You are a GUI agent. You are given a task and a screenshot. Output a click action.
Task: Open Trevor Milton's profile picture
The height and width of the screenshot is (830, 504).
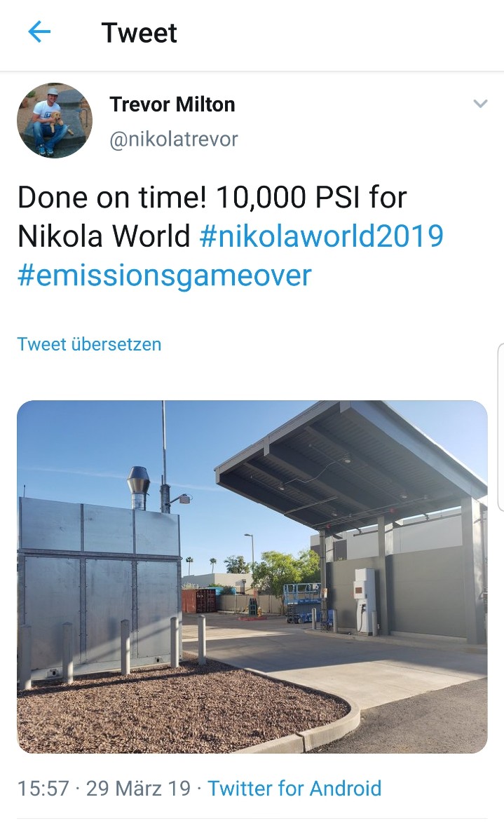tap(55, 120)
